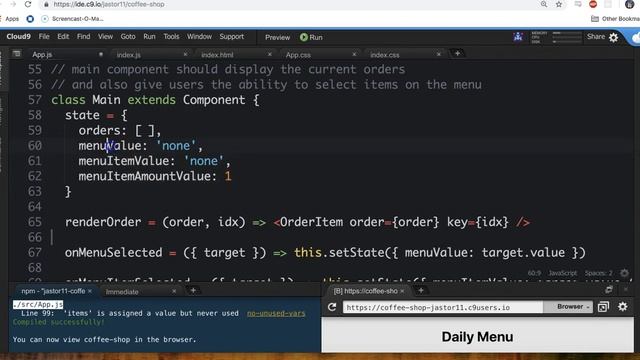Switch to the App.js tab
This screenshot has width=640, height=360.
[x=42, y=54]
